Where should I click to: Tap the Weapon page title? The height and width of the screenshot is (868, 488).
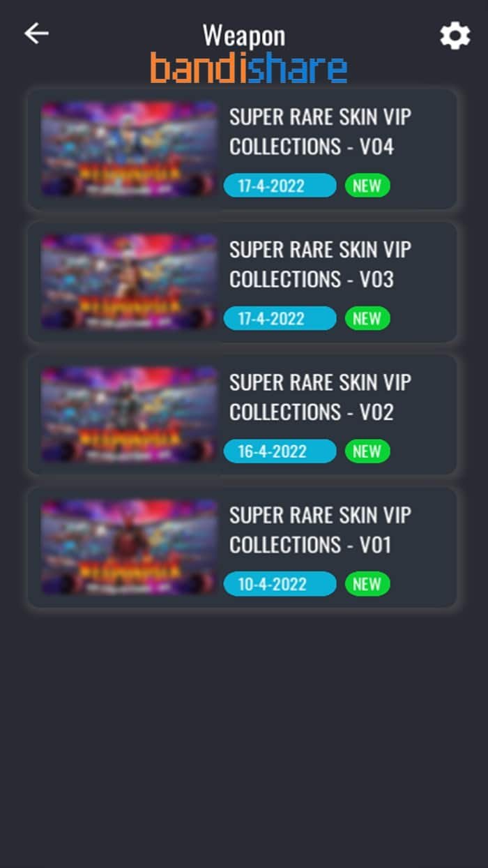point(244,35)
